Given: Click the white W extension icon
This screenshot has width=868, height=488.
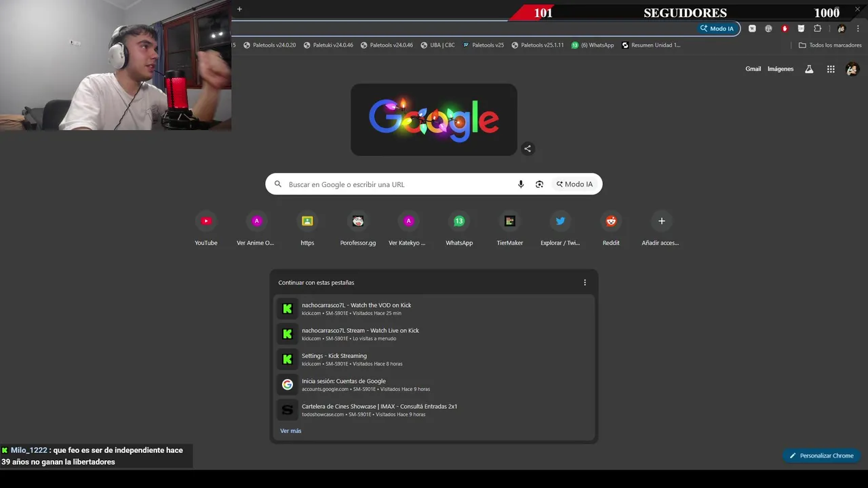Looking at the screenshot, I should 752,28.
